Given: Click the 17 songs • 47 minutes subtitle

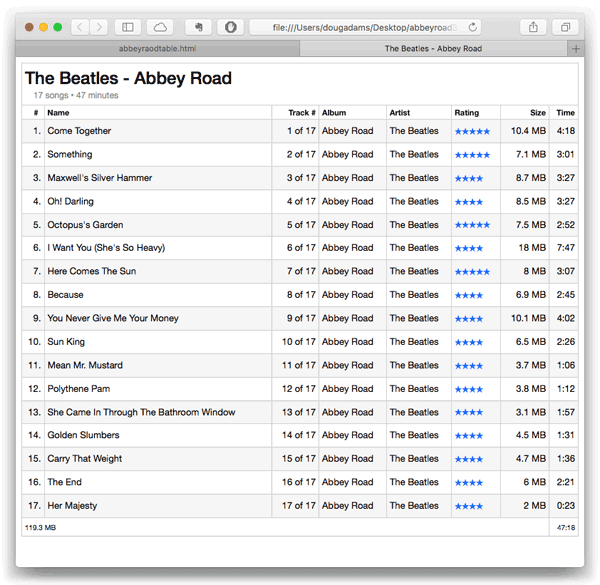Looking at the screenshot, I should tap(76, 95).
